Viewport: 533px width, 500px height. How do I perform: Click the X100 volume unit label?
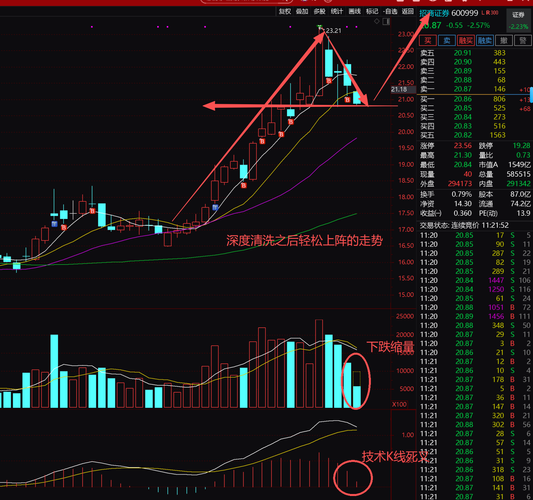coord(399,404)
